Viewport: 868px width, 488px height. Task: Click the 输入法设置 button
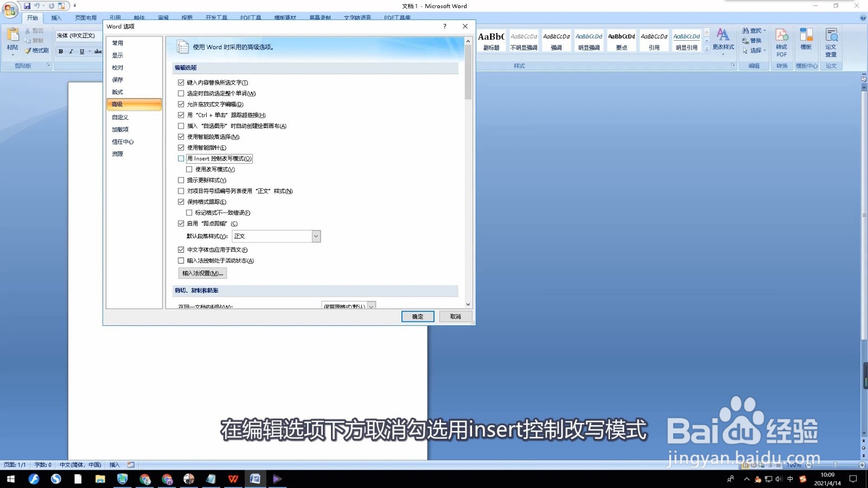tap(203, 273)
